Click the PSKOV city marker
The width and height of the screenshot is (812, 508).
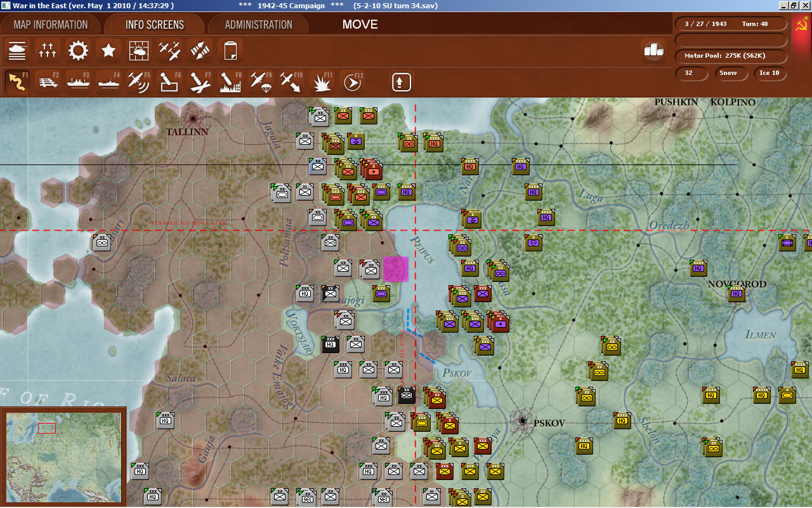pyautogui.click(x=523, y=420)
